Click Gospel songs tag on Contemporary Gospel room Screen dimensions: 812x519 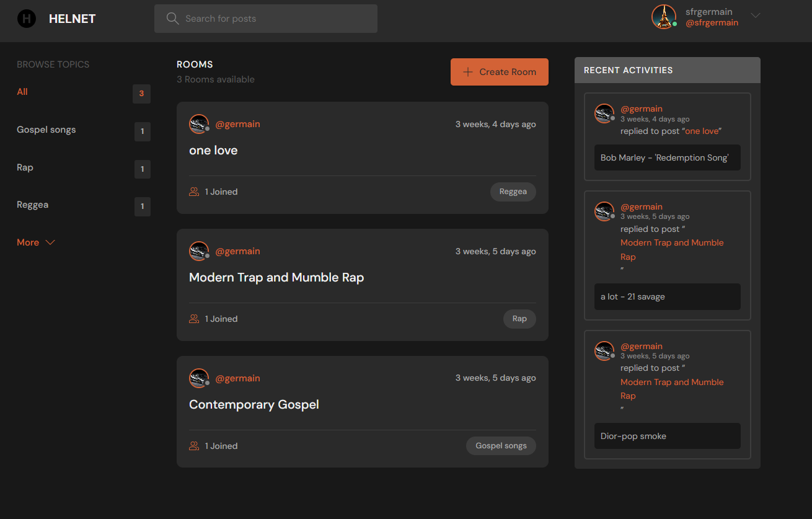click(501, 446)
